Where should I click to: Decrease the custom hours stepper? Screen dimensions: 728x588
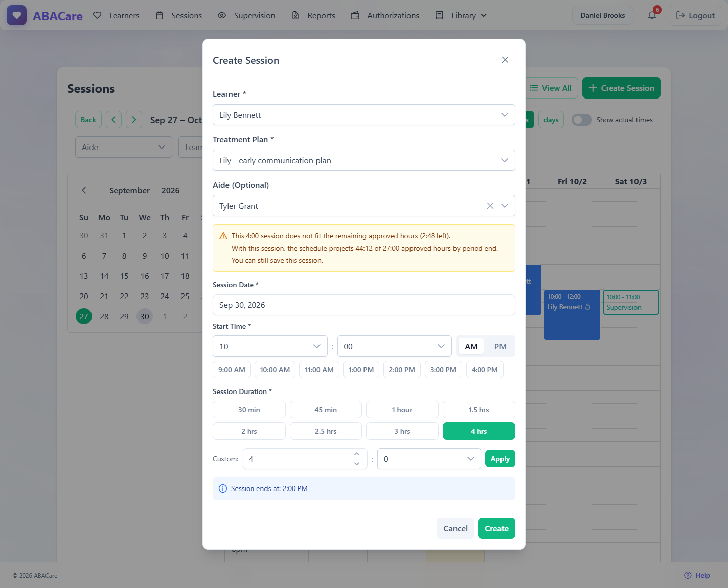coord(357,464)
